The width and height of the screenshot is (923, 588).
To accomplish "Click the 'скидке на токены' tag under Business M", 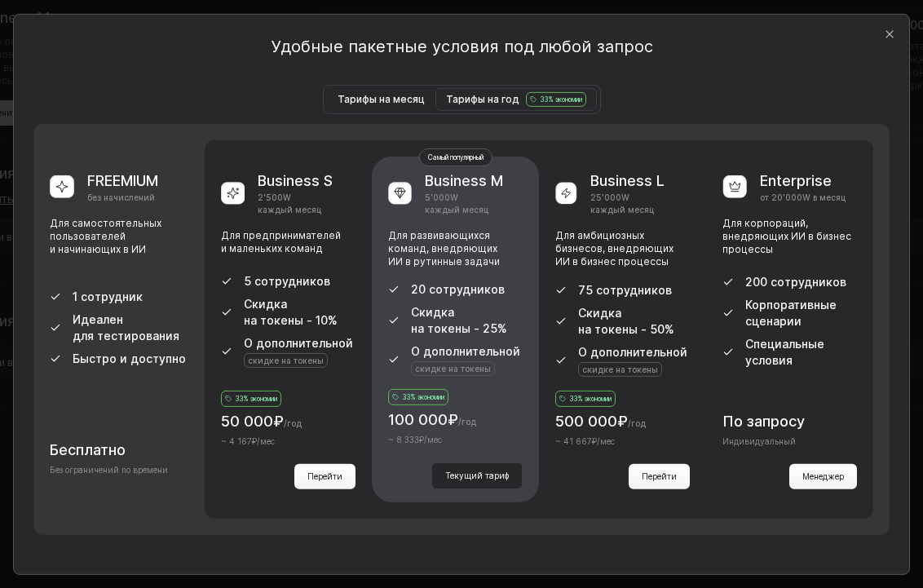I will pos(453,369).
